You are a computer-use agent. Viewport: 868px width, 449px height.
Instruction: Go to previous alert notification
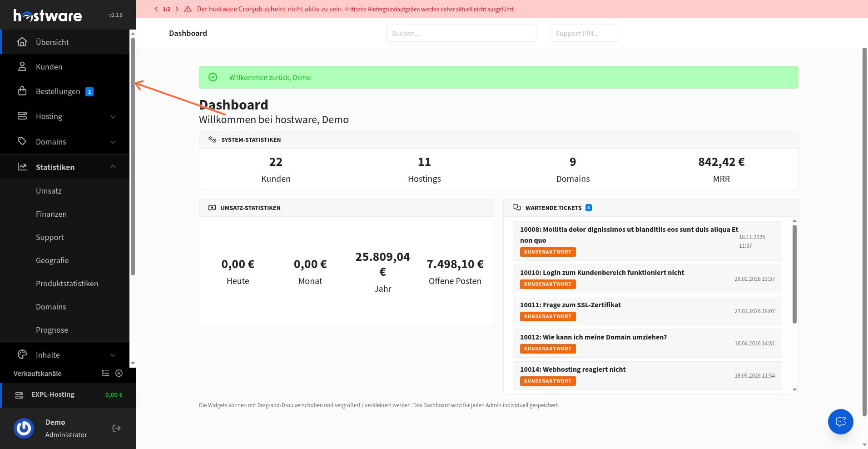pyautogui.click(x=156, y=9)
